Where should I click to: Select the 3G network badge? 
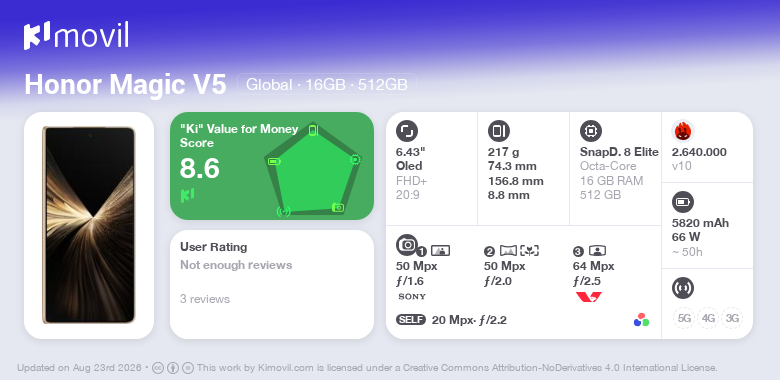[732, 318]
